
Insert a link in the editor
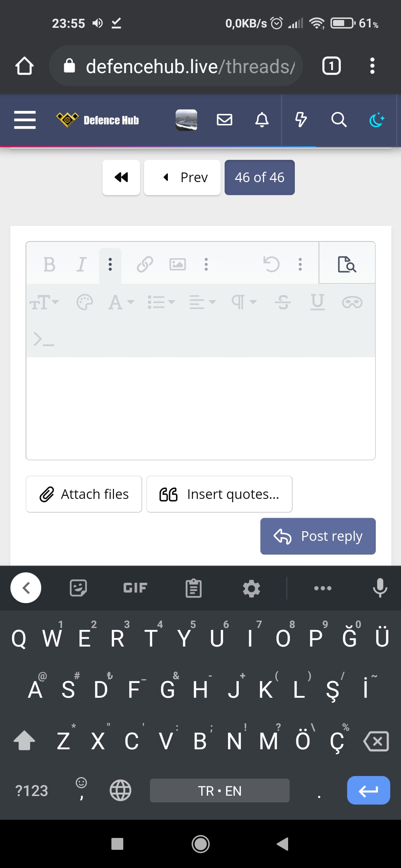(145, 264)
